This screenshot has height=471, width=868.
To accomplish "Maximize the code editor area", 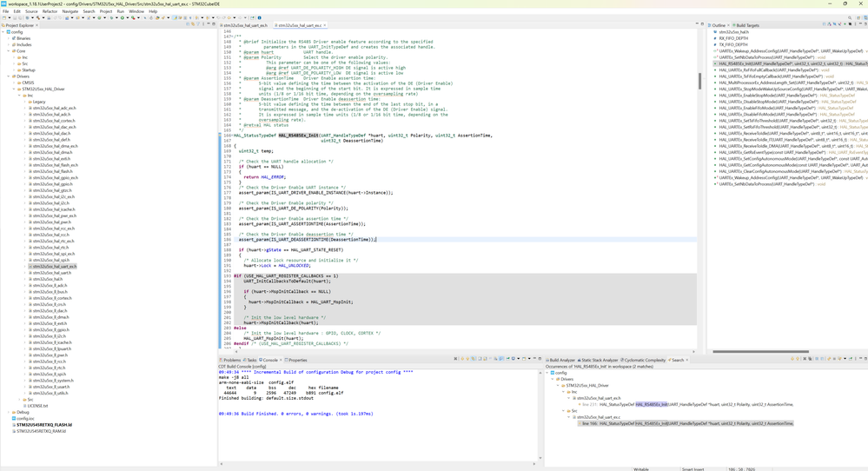I will coord(702,24).
